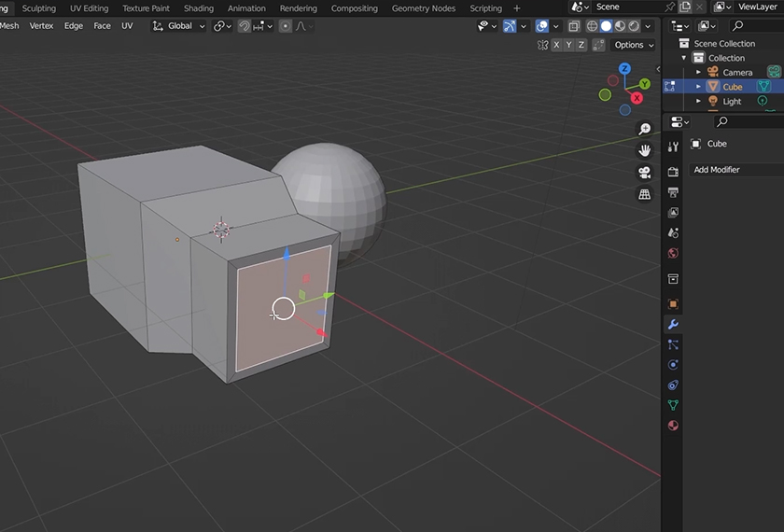
Task: Click the zoom magnifier icon in viewport
Action: [644, 129]
